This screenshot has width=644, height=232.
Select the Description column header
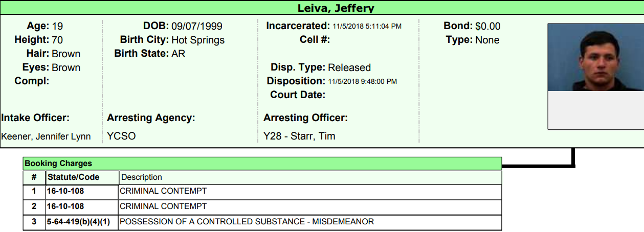click(142, 177)
